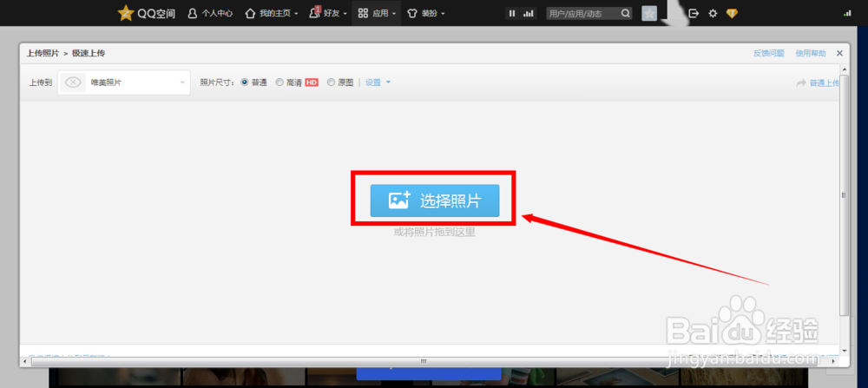
Task: Expand the 设置 dropdown
Action: pyautogui.click(x=378, y=82)
